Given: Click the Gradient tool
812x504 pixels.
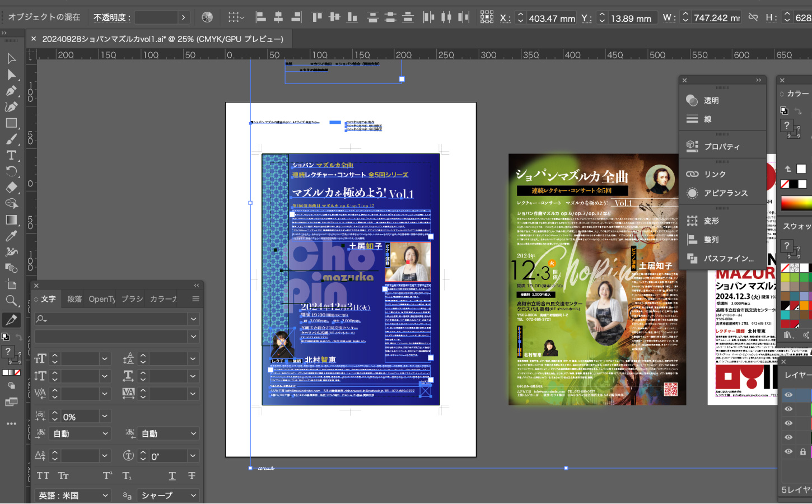Looking at the screenshot, I should point(11,220).
